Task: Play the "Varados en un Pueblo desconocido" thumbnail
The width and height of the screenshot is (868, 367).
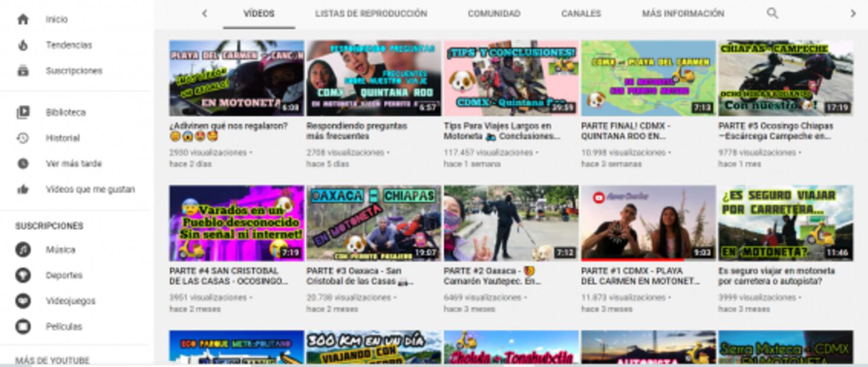Action: point(236,223)
